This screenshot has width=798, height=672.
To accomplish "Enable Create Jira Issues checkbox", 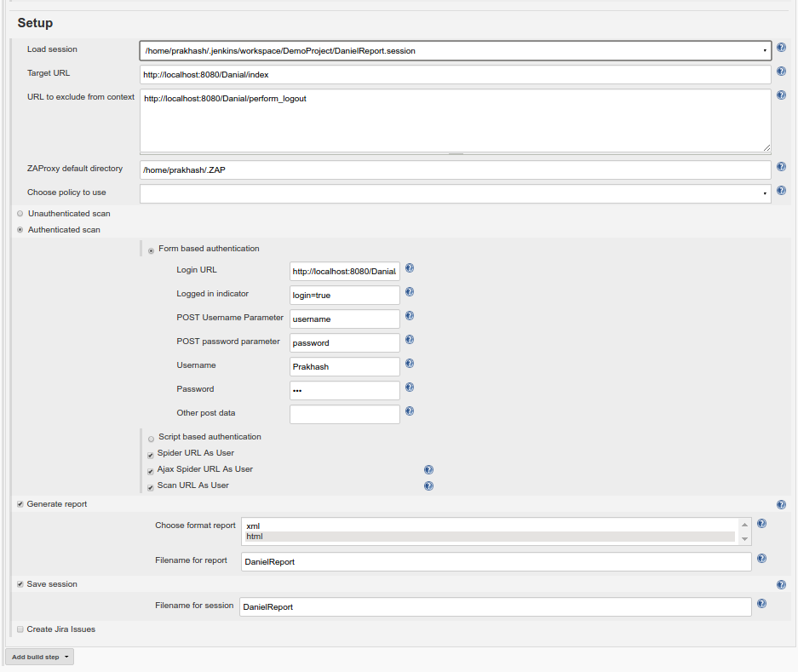I will [x=20, y=629].
